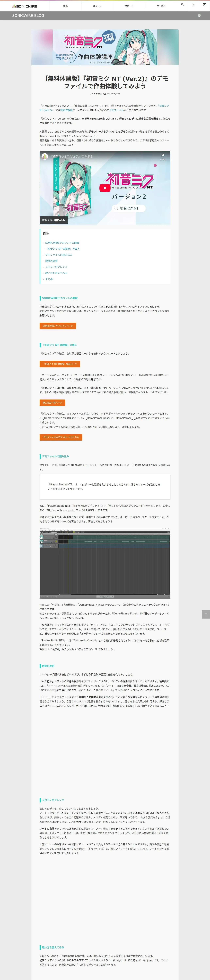Screen dimensions: 210x980
Task: Click the 歌詞の変更 section heading
Action: point(48,666)
